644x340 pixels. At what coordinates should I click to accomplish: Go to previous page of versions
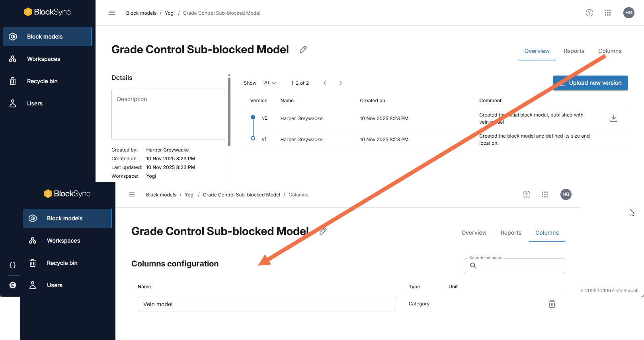[x=325, y=83]
